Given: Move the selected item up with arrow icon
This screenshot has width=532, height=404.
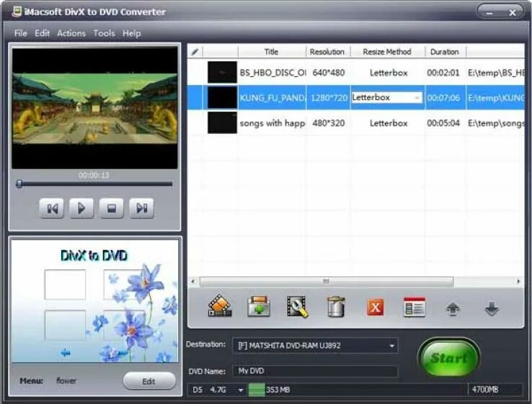Looking at the screenshot, I should 453,309.
